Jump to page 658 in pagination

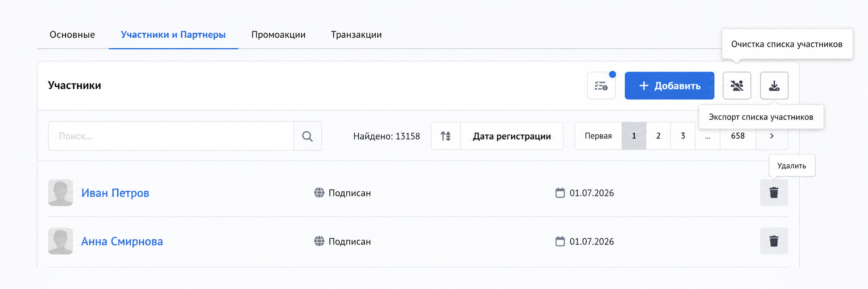(x=738, y=136)
